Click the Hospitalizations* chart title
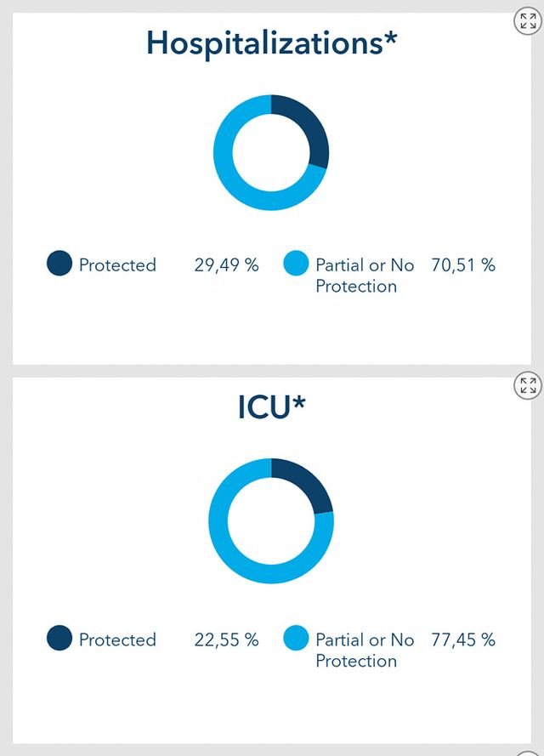Image resolution: width=544 pixels, height=756 pixels. pyautogui.click(x=272, y=43)
